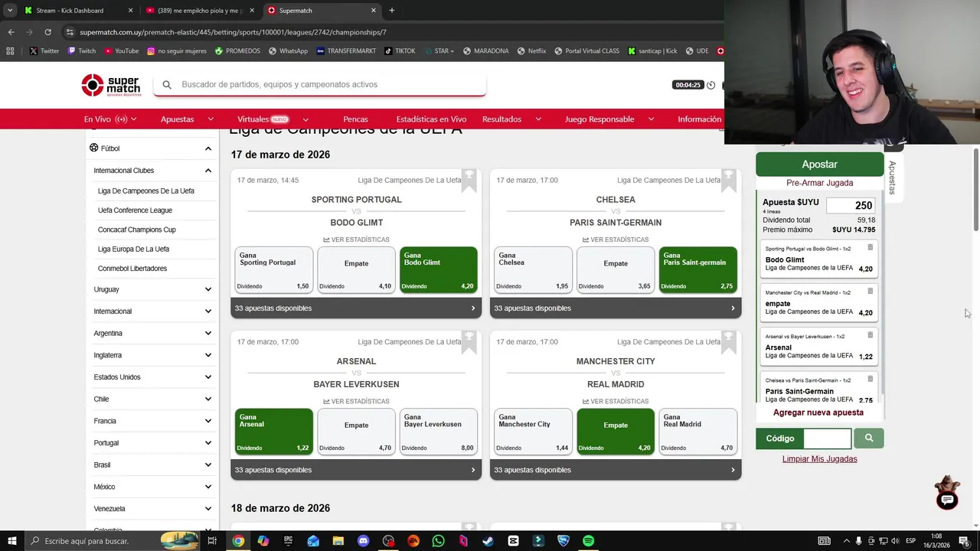Open Spotify from the taskbar
The width and height of the screenshot is (980, 551).
(588, 541)
